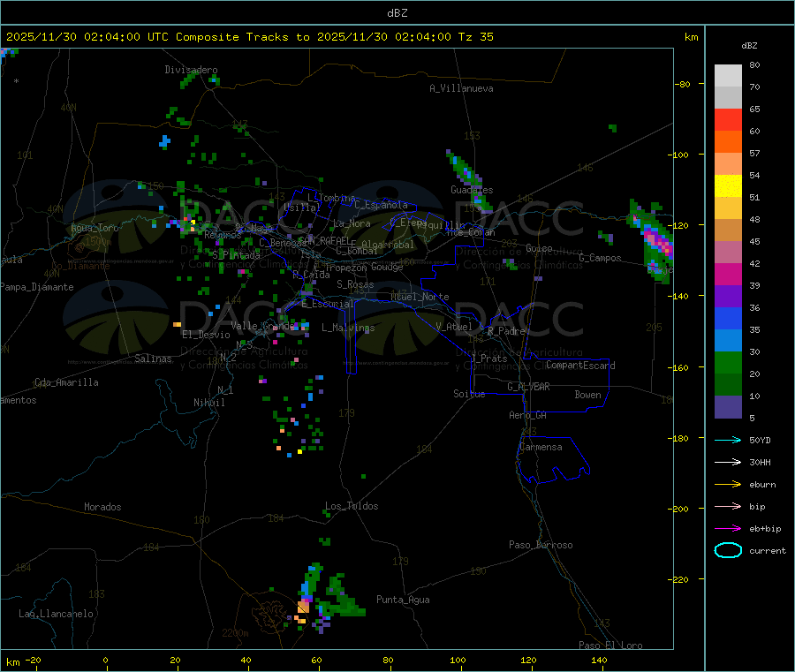Click the 'Aero_GA' map label

[528, 415]
